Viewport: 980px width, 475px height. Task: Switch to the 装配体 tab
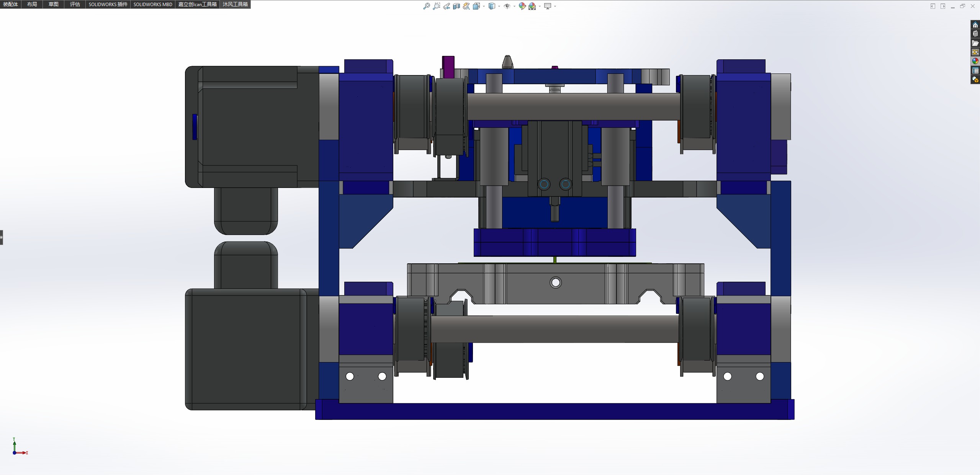click(x=10, y=4)
